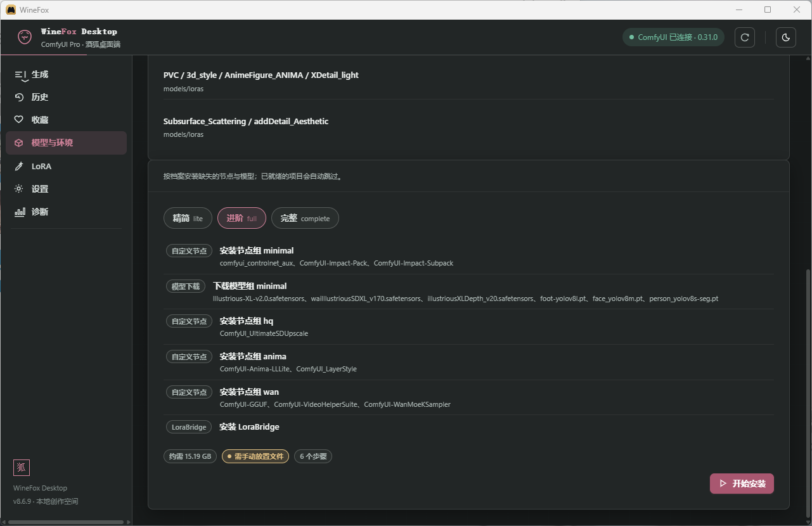This screenshot has height=526, width=812.
Task: Click the 自定义节点 tag for wan group
Action: pos(189,392)
